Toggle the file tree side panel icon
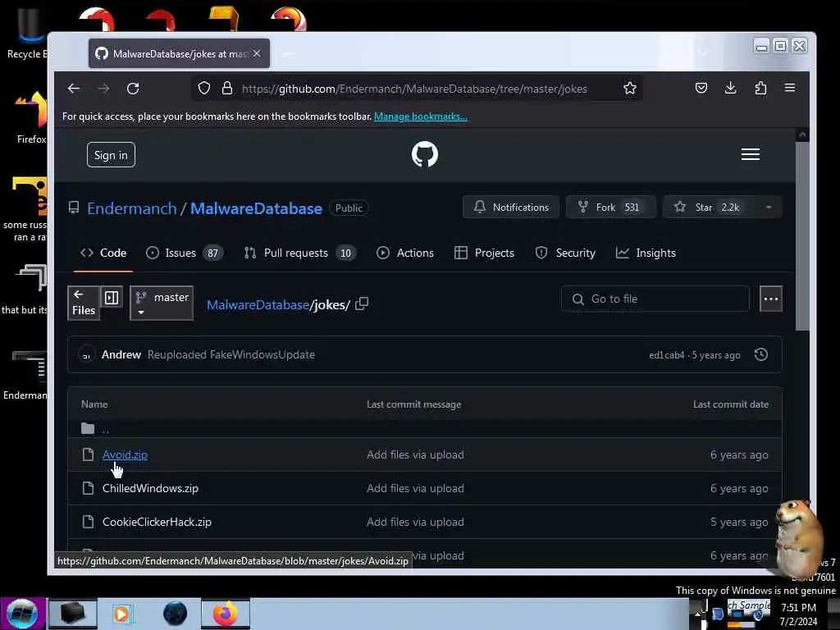This screenshot has height=630, width=840. pos(112,297)
